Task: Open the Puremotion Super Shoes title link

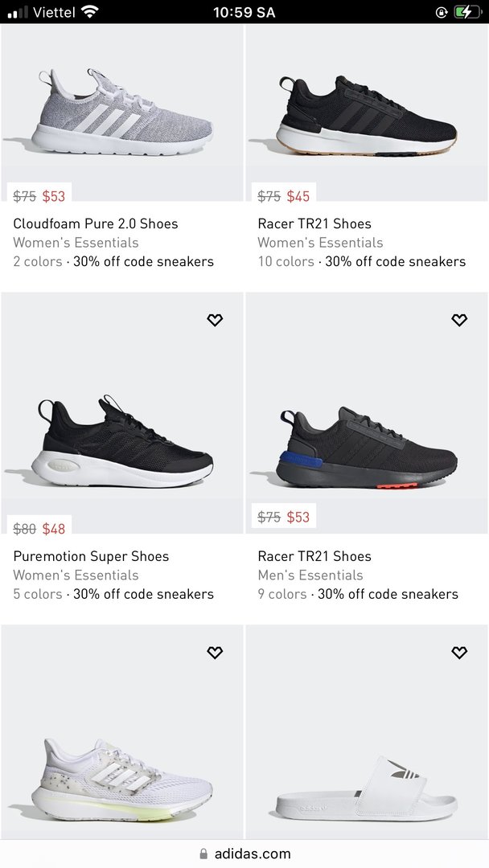Action: [x=91, y=556]
